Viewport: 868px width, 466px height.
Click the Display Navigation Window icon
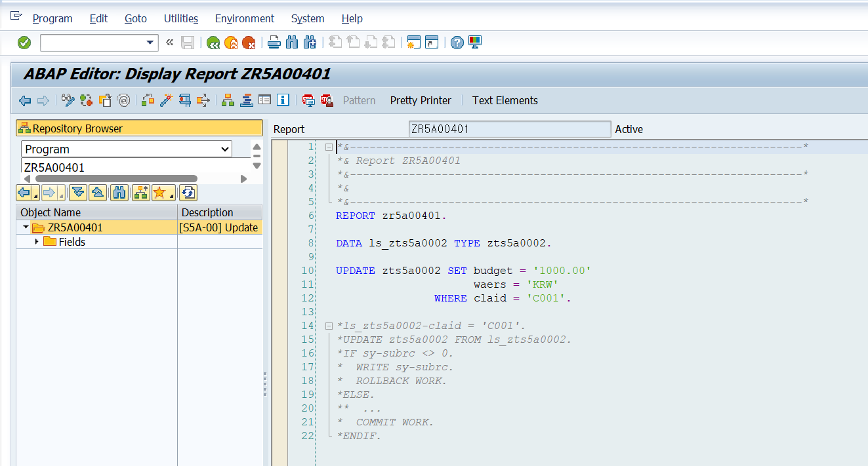pos(247,100)
